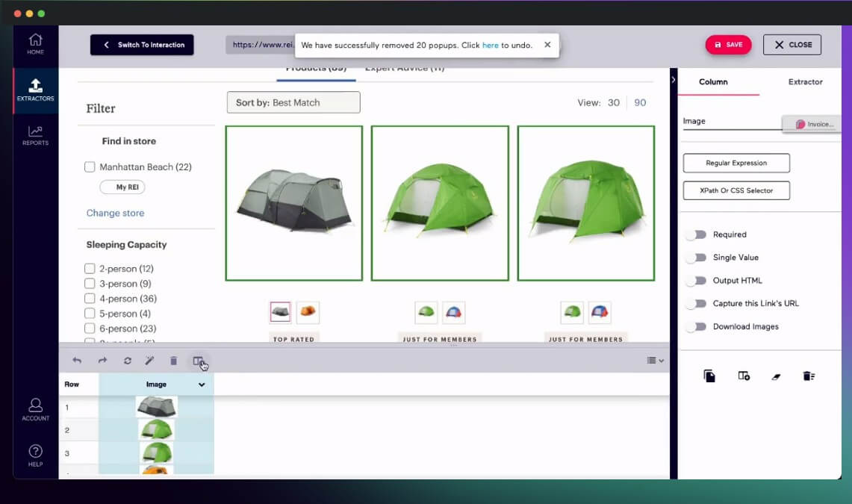Click the refresh icon in the data toolbar
This screenshot has width=852, height=504.
tap(128, 361)
